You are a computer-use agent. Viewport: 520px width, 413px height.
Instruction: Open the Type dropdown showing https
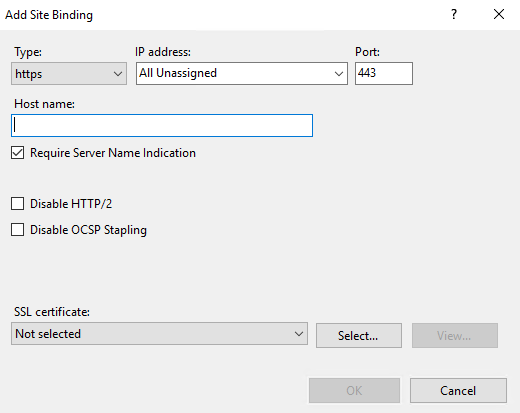69,73
